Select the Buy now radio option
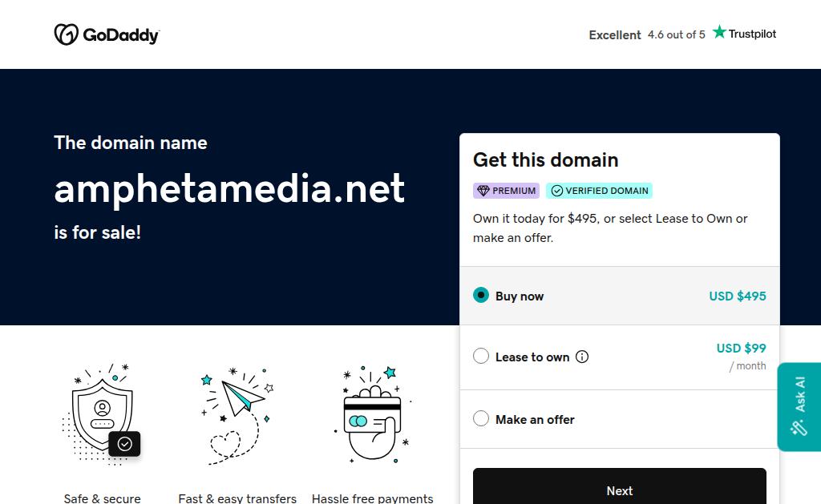 pos(481,295)
